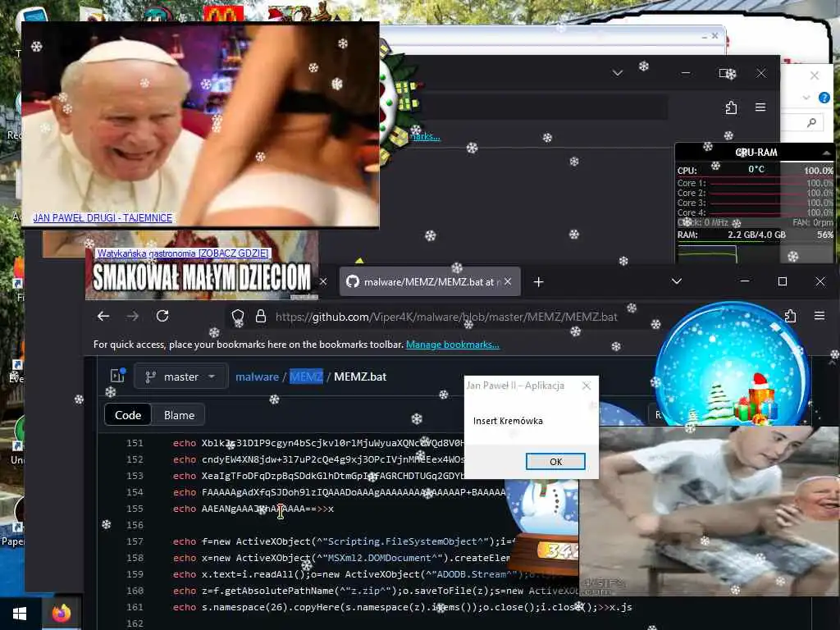Expand the file tree panel icon
Image resolution: width=840 pixels, height=630 pixels.
[117, 376]
